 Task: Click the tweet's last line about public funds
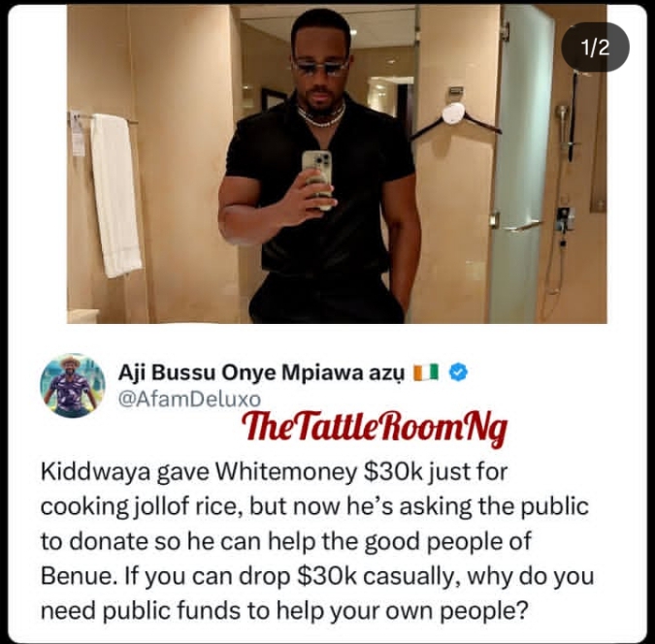[284, 611]
